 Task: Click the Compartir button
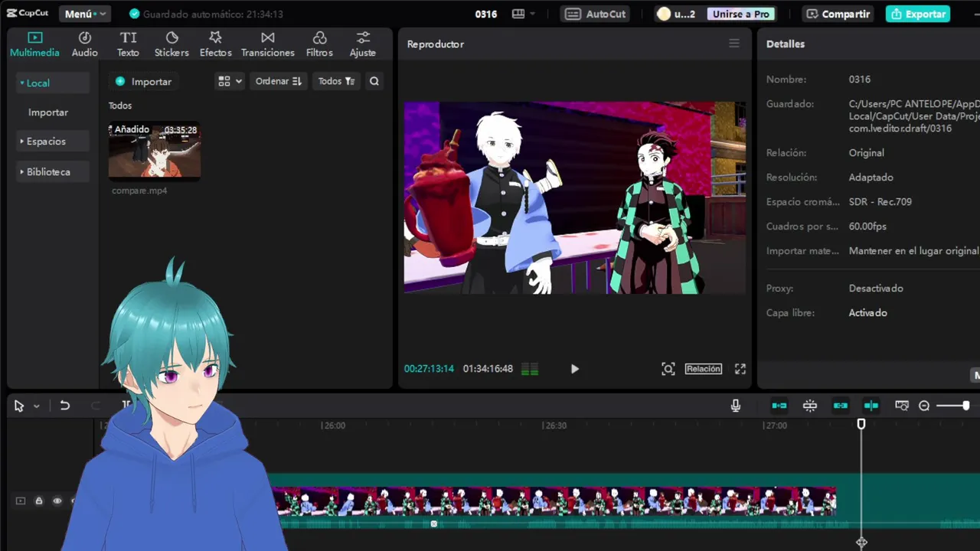click(x=838, y=14)
